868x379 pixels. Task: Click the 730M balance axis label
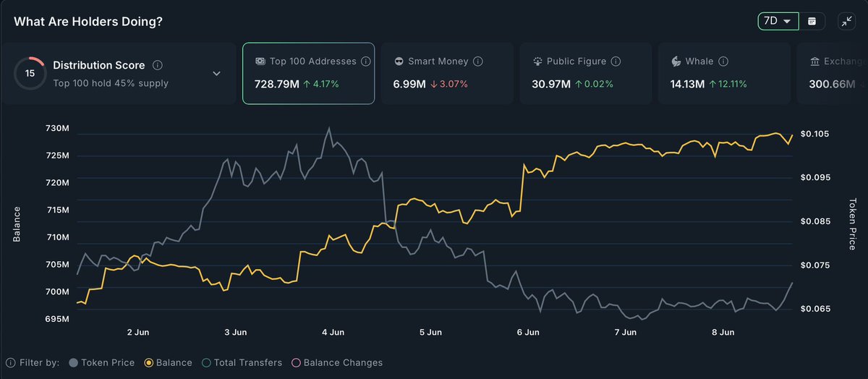(56, 128)
